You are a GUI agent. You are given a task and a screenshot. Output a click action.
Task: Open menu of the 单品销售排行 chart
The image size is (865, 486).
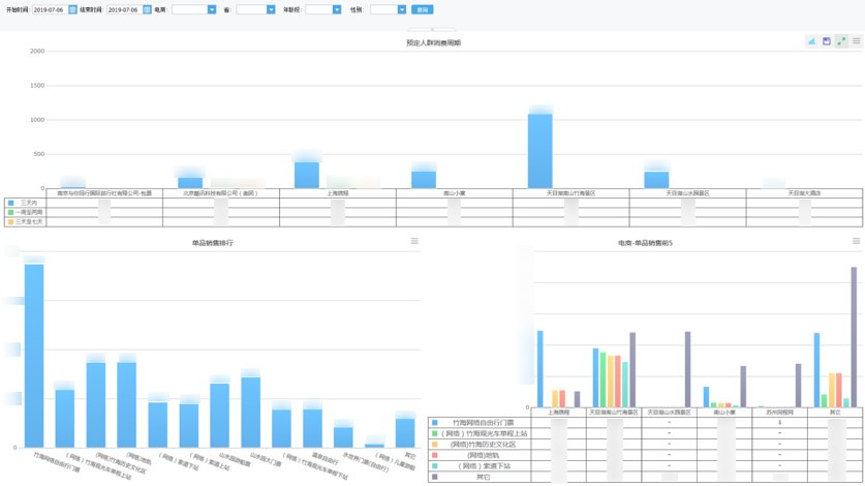[x=414, y=241]
